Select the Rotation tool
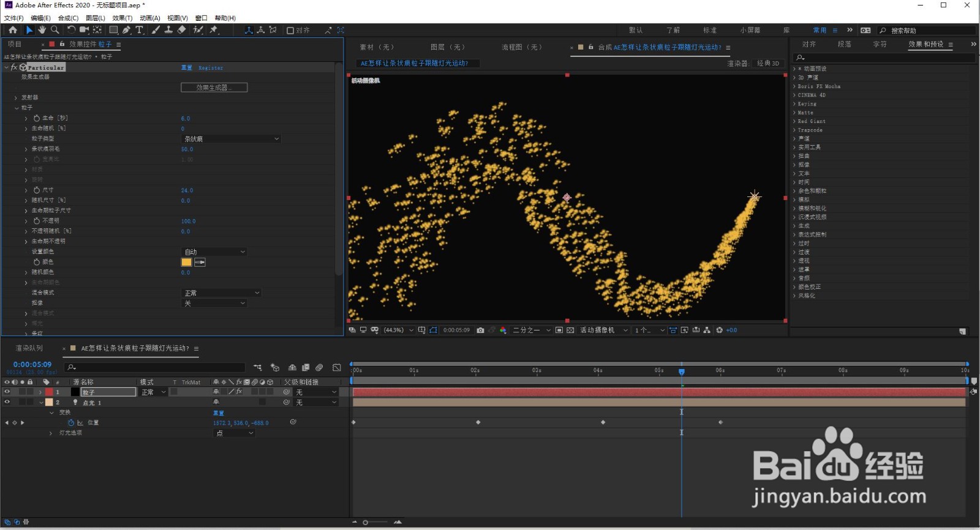 click(71, 29)
